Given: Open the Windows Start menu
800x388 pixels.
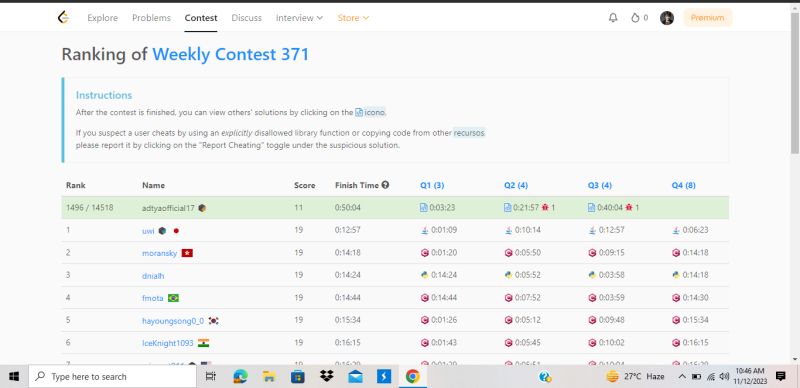Looking at the screenshot, I should (x=14, y=376).
